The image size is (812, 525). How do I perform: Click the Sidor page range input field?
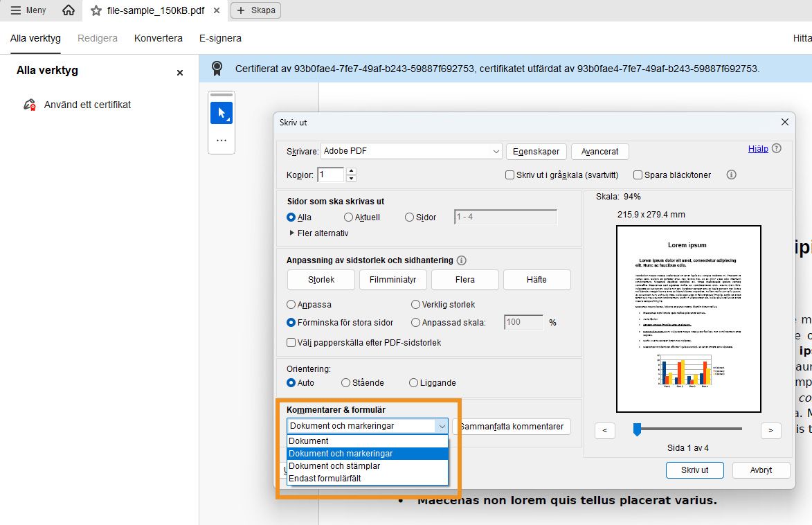click(x=504, y=217)
